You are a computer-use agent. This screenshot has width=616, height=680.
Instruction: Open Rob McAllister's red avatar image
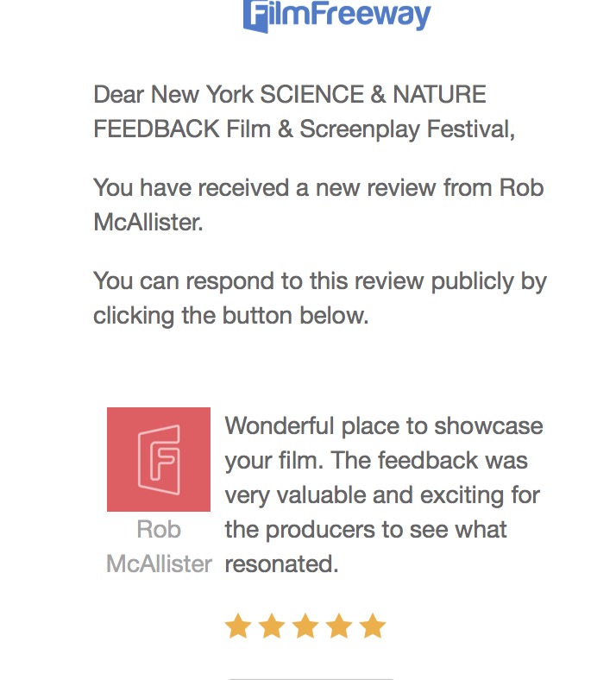click(x=159, y=459)
